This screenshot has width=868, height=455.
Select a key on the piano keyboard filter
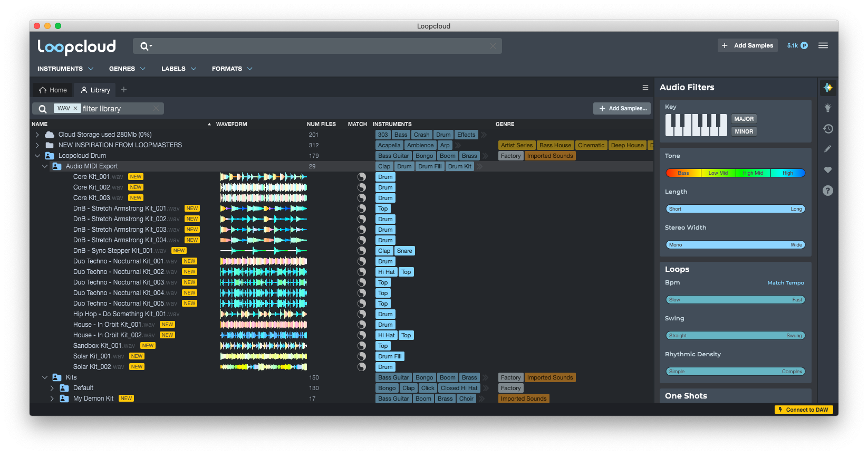[x=696, y=125]
